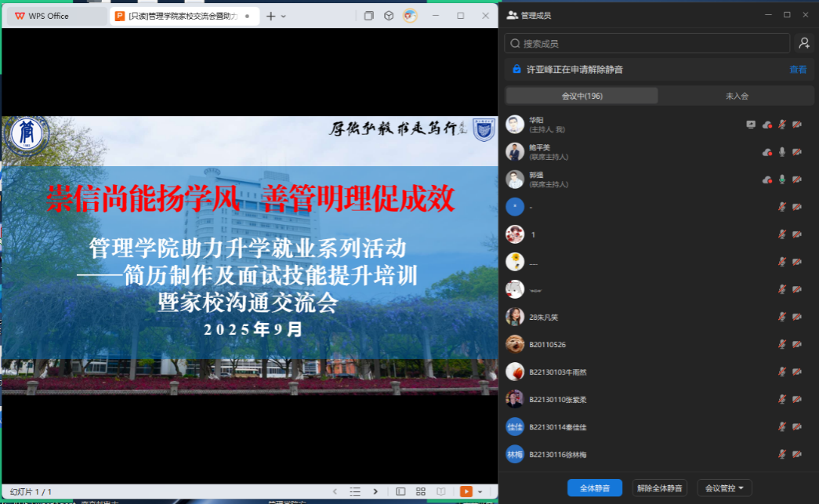Click the invite member icon beside search

[x=803, y=44]
